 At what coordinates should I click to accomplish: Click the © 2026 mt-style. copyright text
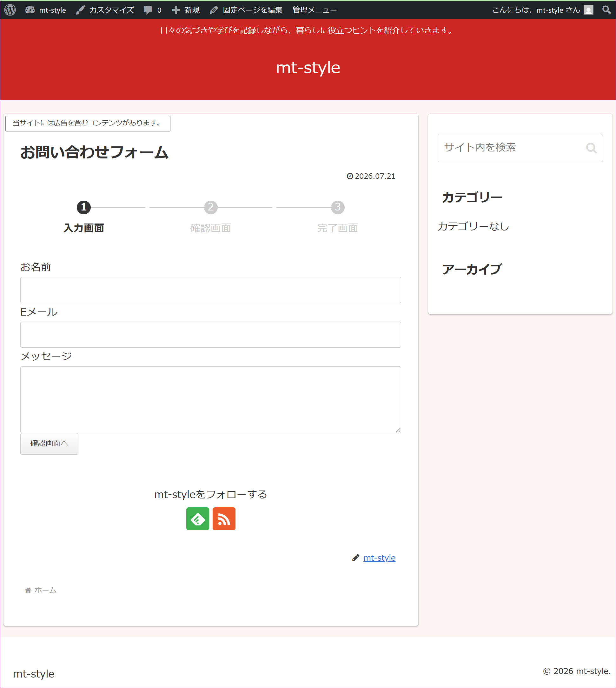[x=577, y=671]
